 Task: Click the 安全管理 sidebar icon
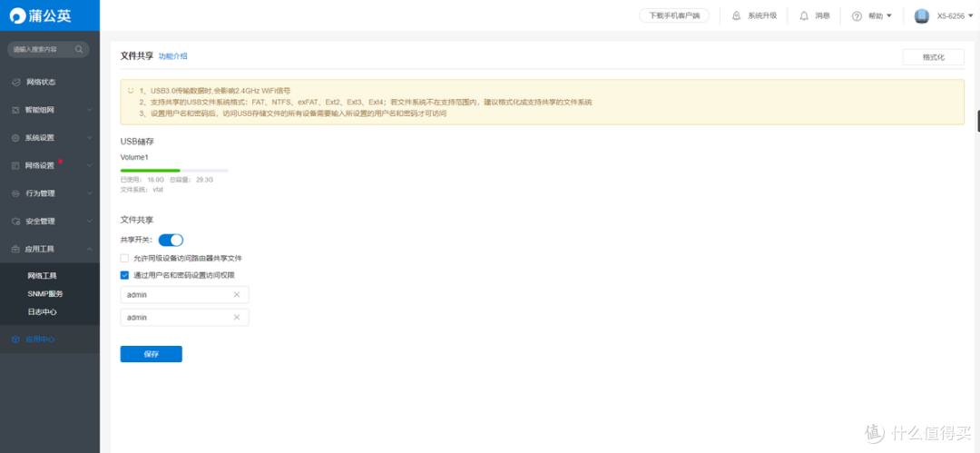[x=16, y=222]
